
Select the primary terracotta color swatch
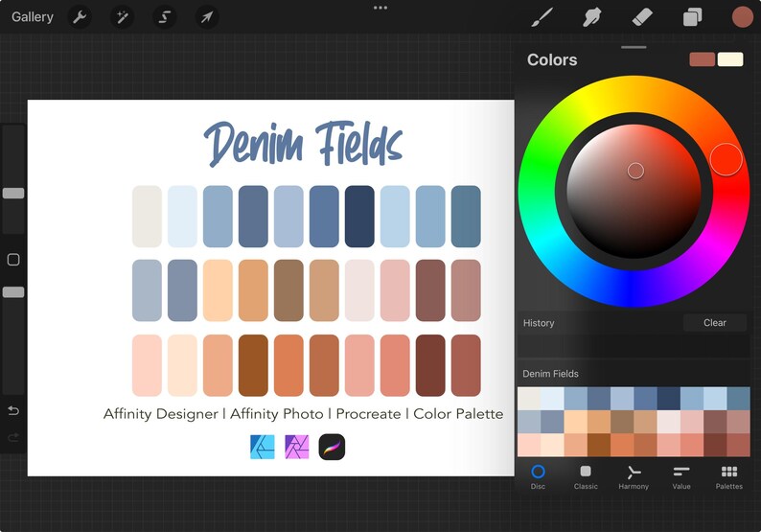coord(702,59)
